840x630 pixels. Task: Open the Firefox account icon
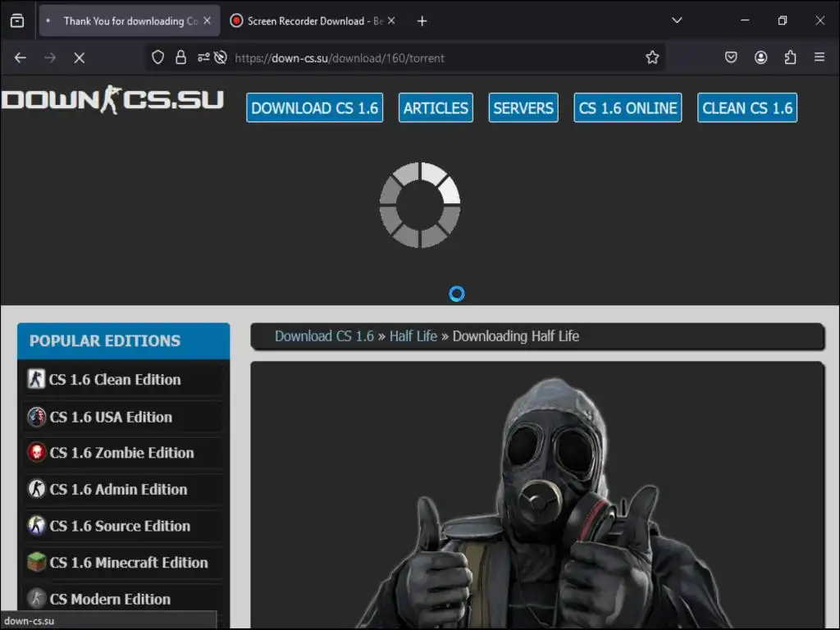click(x=760, y=57)
